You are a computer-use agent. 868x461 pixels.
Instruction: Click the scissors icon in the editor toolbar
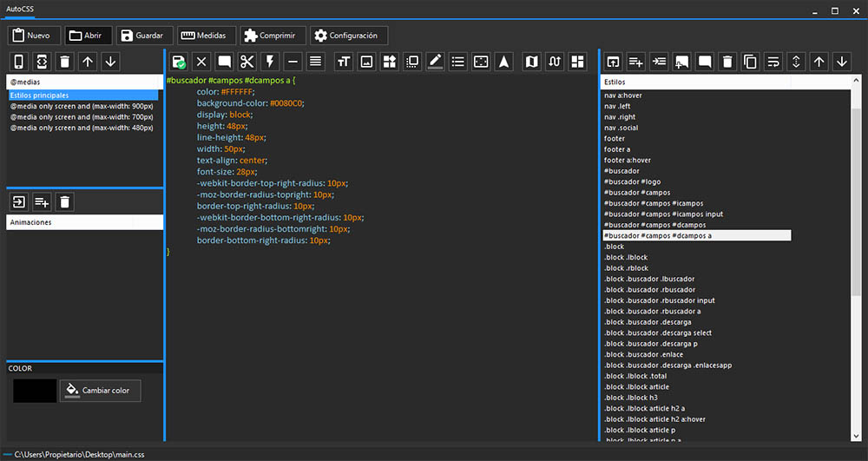[247, 62]
